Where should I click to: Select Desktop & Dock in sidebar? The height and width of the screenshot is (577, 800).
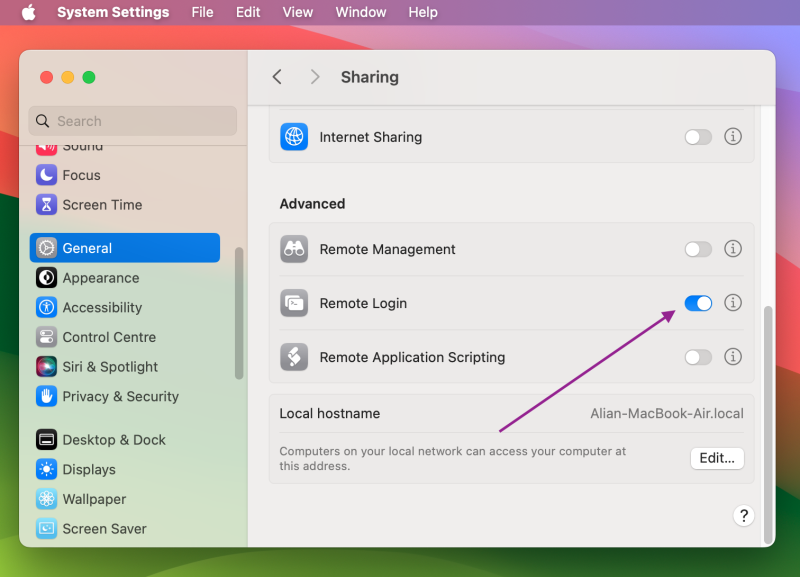tap(125, 439)
